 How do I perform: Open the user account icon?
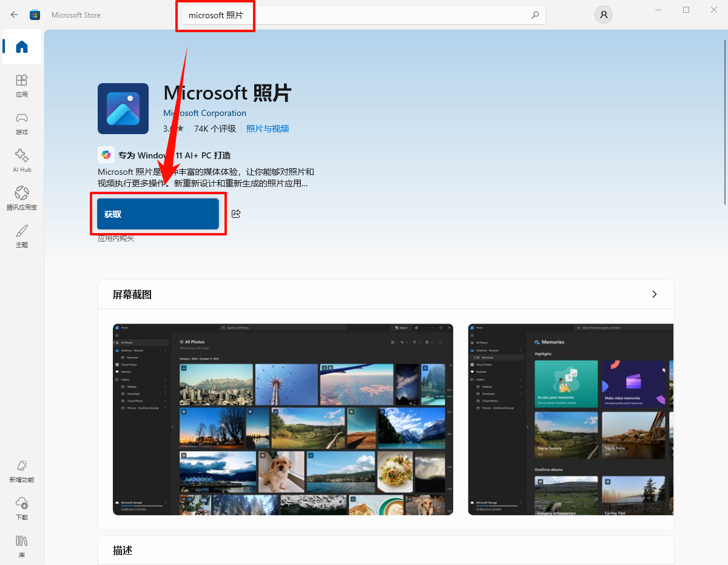pos(603,14)
